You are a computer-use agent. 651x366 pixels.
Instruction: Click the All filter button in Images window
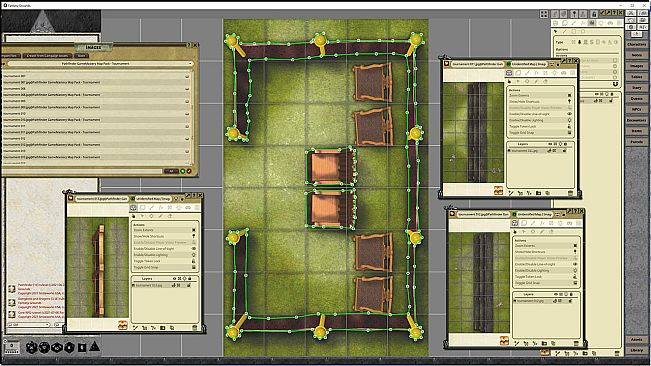(171, 171)
